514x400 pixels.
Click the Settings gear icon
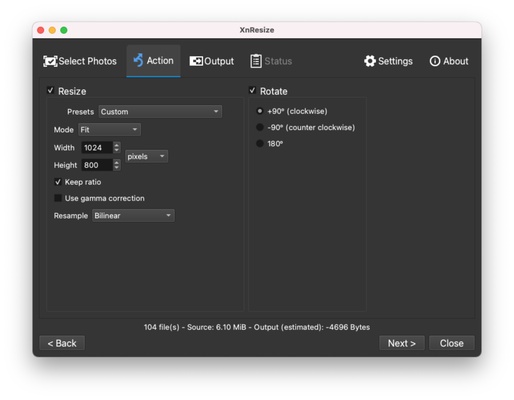[370, 61]
